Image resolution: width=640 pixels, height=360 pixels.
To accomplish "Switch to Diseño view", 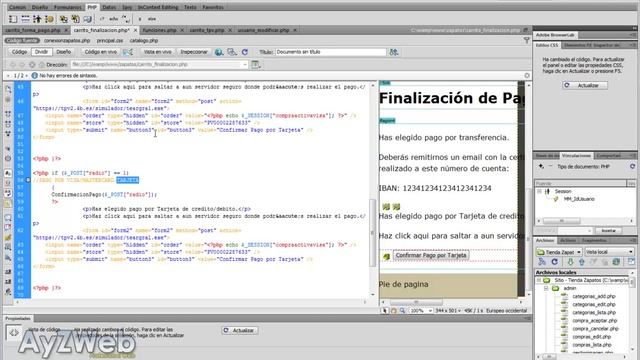I will click(x=64, y=52).
